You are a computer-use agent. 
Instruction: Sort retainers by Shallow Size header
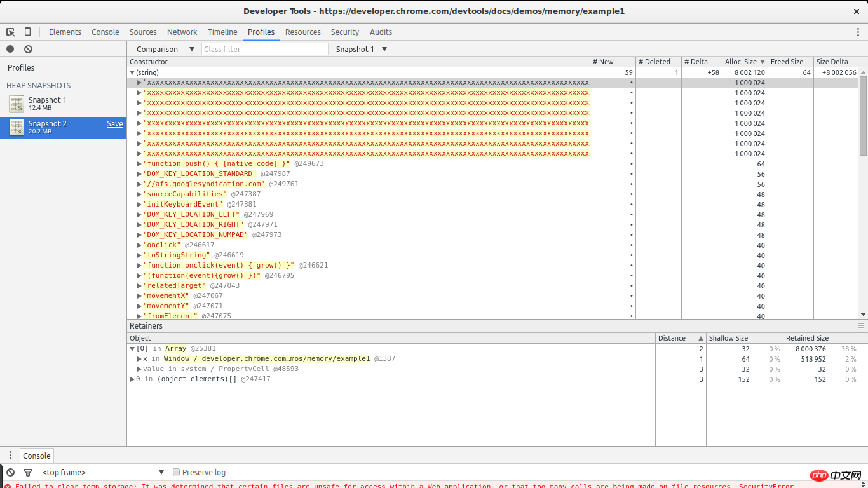tap(745, 338)
